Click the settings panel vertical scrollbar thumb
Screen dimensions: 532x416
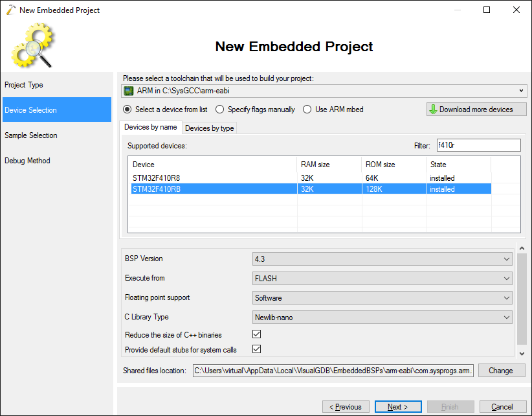[x=522, y=299]
